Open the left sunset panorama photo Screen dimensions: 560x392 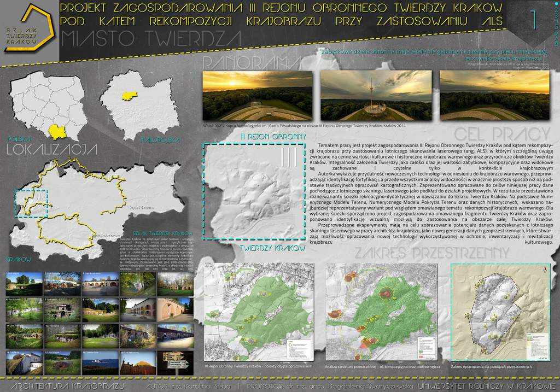tap(258, 96)
